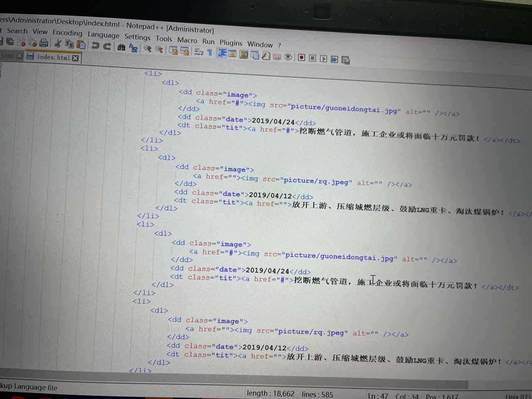Click the Redo arrow icon

pyautogui.click(x=107, y=46)
